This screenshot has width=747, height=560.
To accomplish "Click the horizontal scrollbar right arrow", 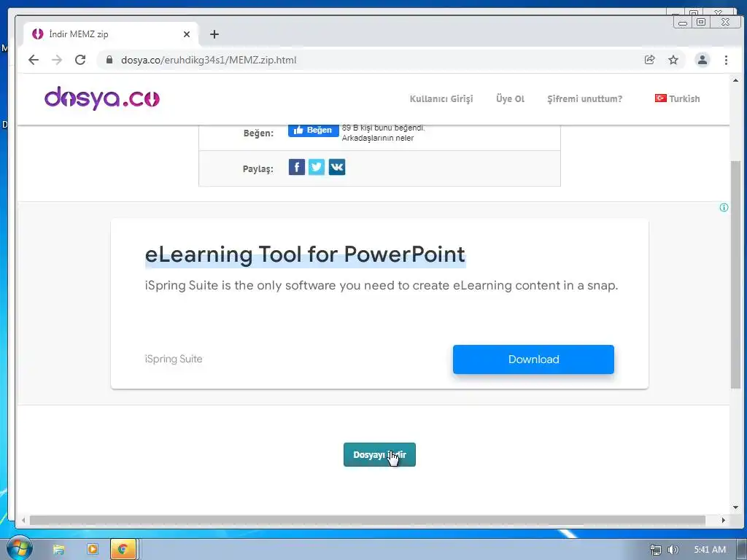I will (x=724, y=520).
